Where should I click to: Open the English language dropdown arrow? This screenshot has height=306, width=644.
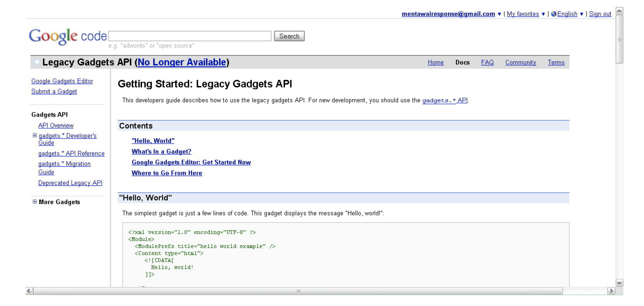[581, 14]
